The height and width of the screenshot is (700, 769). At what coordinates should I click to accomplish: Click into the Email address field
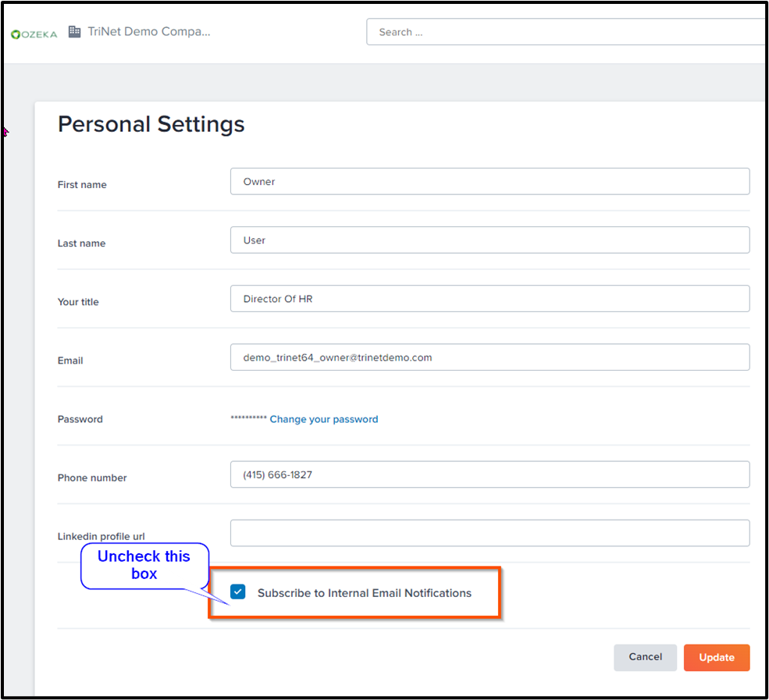(x=490, y=357)
